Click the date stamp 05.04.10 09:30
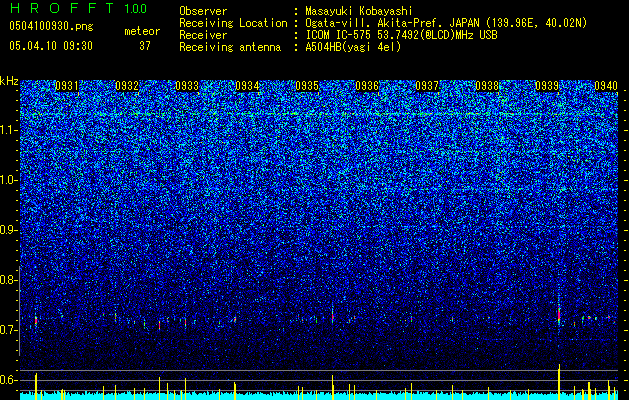Screen dimensions: 629x400 [51, 46]
